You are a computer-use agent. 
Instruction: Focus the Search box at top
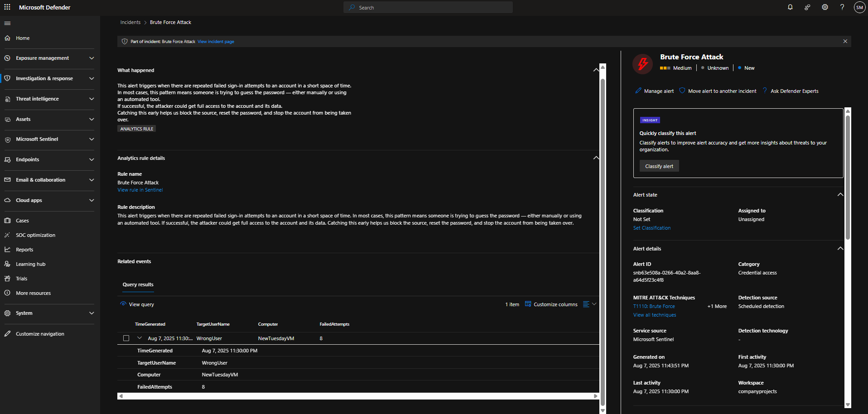click(429, 7)
